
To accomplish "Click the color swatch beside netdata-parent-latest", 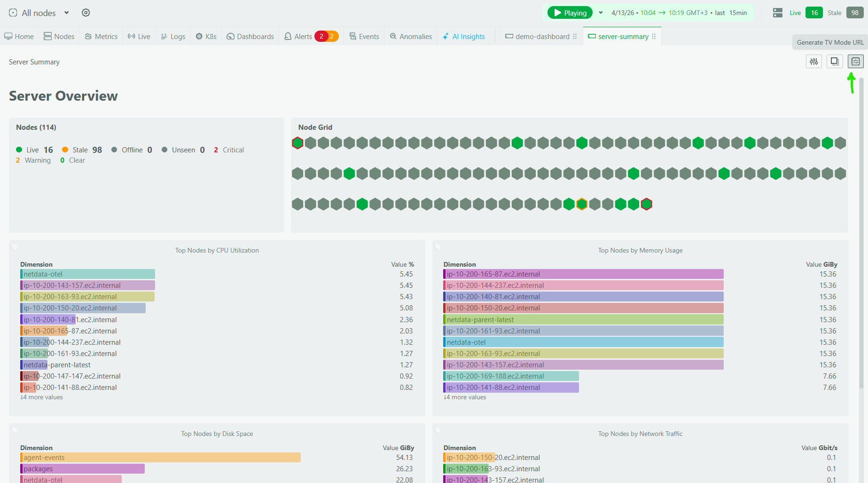I will [445, 319].
